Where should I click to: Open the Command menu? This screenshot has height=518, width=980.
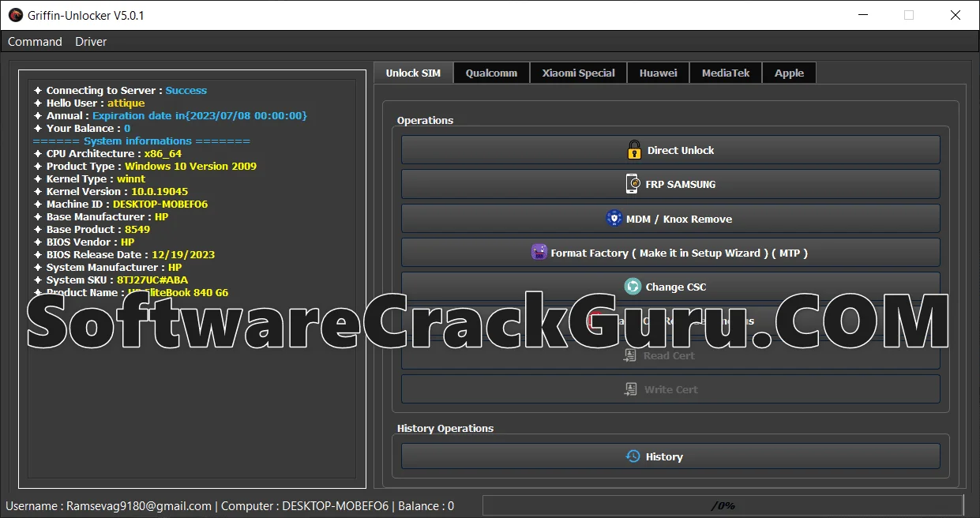click(x=35, y=42)
